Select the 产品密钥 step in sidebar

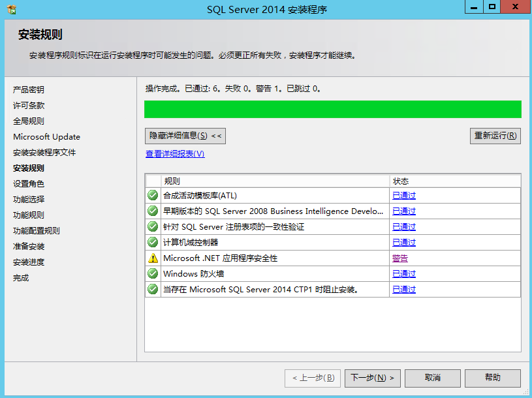point(29,90)
